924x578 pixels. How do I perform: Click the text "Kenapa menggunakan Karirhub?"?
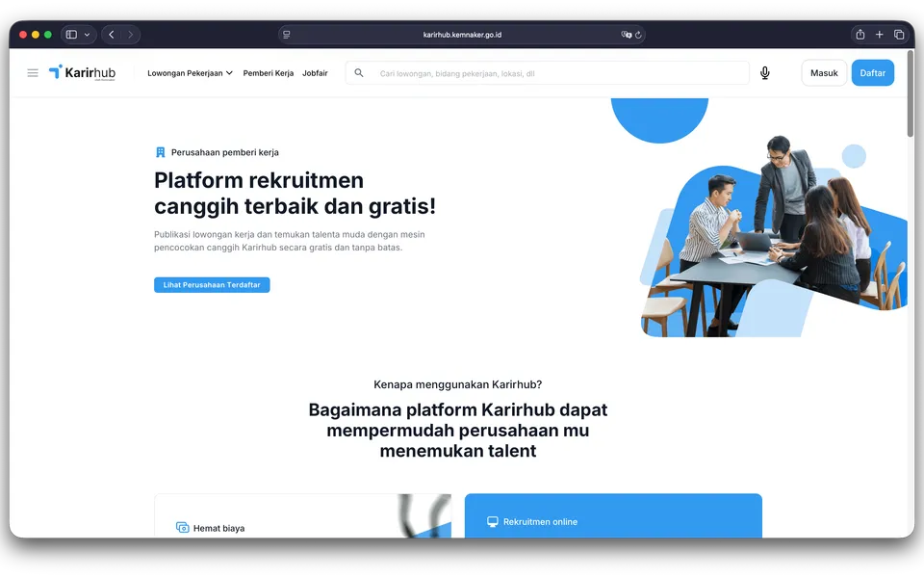(x=458, y=384)
